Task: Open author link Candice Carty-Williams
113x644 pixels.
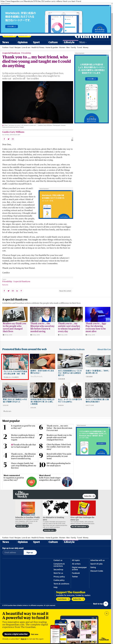Action: coord(13,132)
